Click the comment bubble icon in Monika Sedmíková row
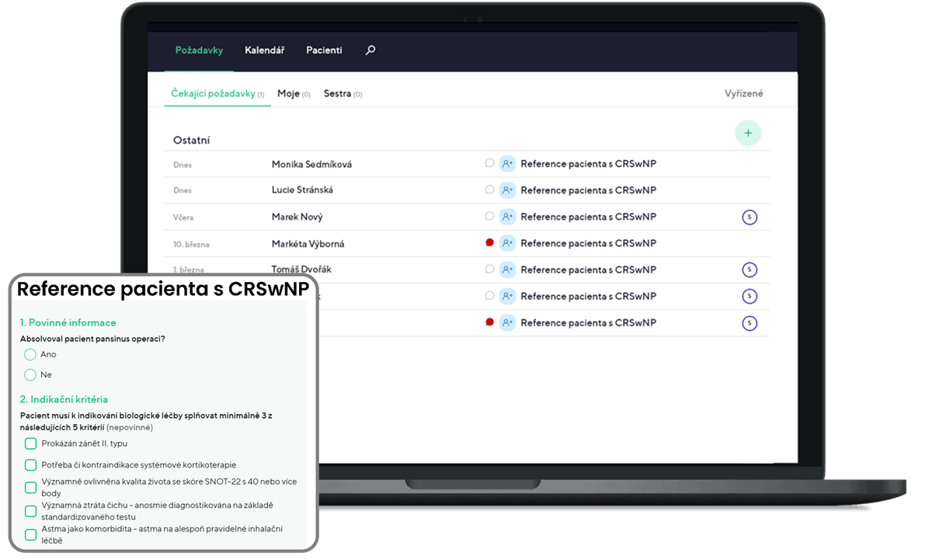 click(x=489, y=164)
